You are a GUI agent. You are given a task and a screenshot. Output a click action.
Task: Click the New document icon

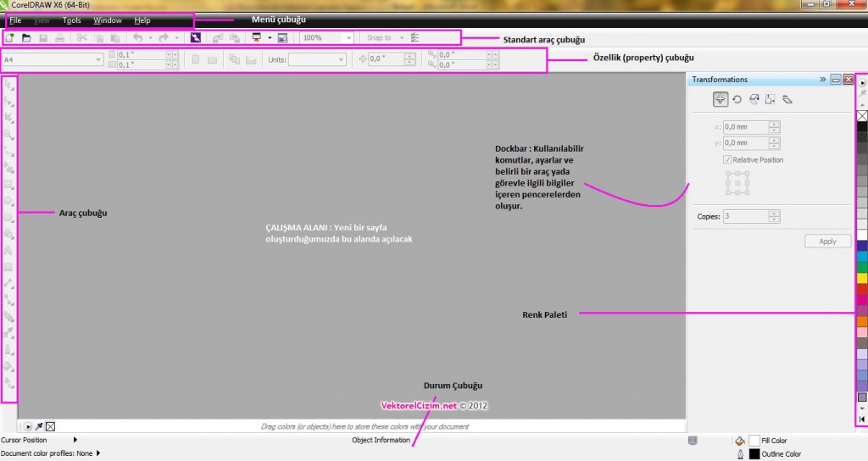(10, 38)
